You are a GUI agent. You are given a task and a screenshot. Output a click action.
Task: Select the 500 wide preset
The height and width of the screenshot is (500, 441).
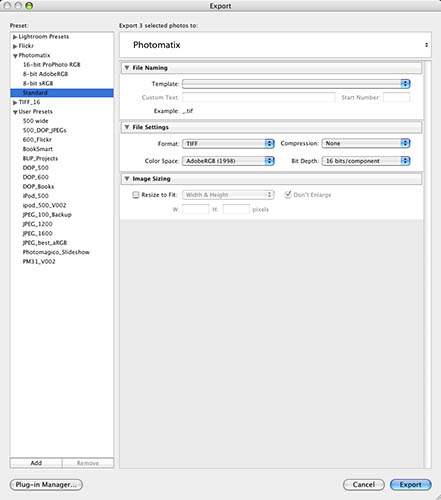coord(35,121)
